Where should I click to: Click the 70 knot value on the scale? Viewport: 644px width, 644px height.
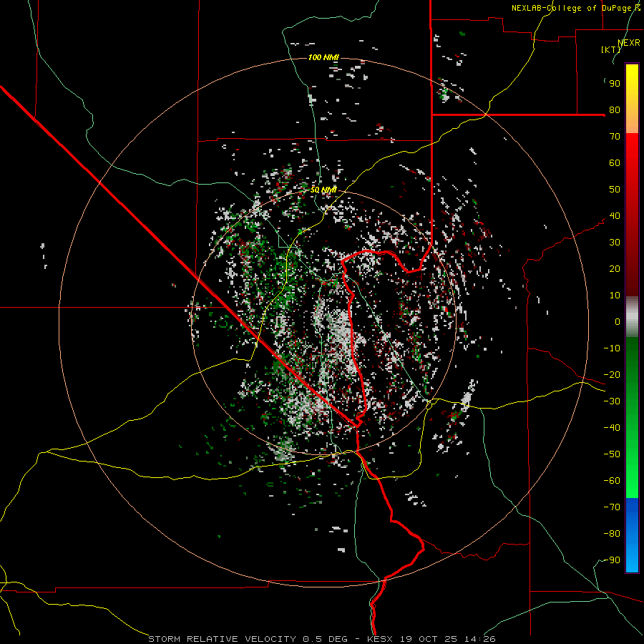click(x=615, y=137)
